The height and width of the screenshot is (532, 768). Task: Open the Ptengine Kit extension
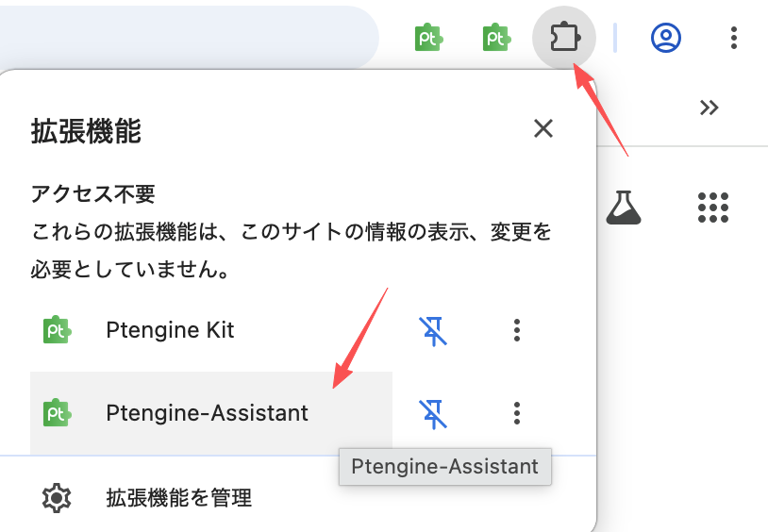(211, 330)
